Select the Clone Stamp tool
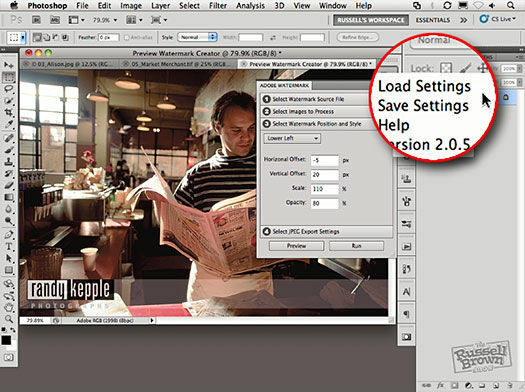 [9, 162]
